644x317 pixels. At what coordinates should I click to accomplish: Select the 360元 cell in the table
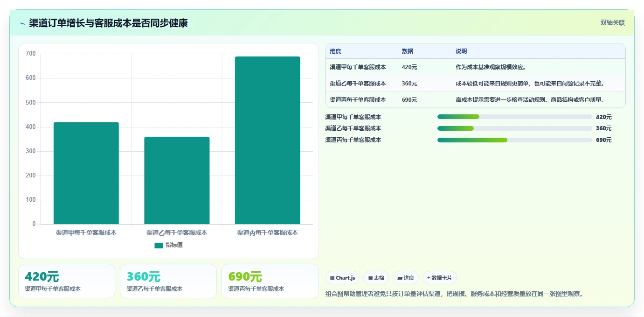pyautogui.click(x=409, y=84)
